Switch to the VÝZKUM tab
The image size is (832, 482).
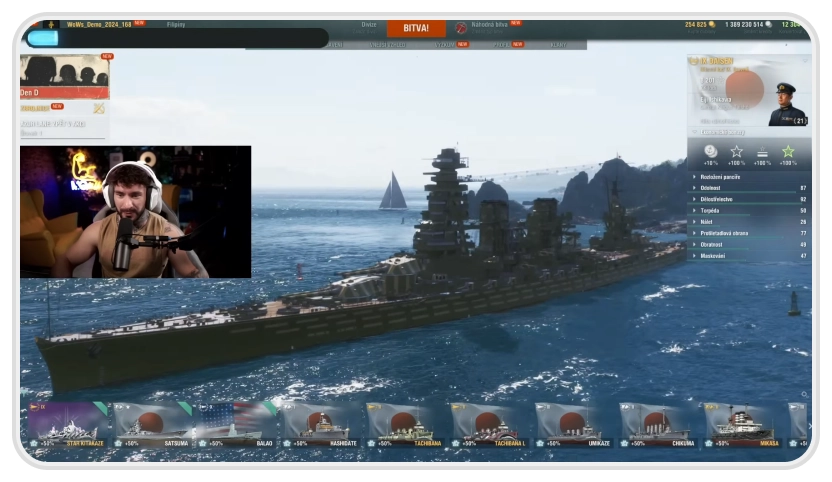tap(445, 45)
